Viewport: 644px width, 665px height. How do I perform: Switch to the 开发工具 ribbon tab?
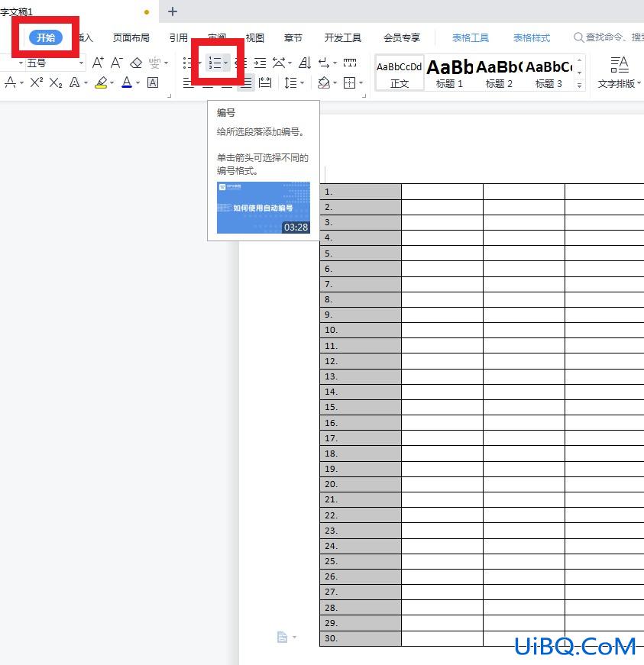pyautogui.click(x=343, y=37)
